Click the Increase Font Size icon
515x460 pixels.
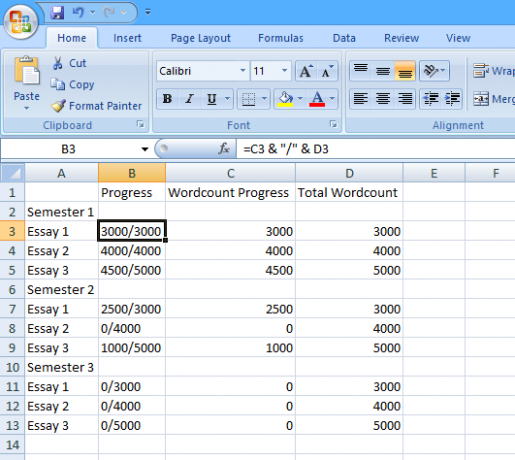click(x=306, y=71)
